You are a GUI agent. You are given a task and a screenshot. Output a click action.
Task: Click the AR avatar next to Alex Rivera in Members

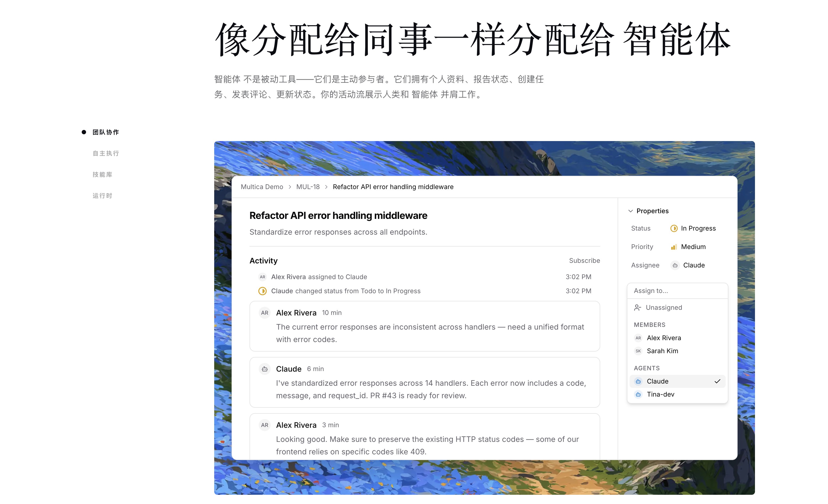coord(638,338)
